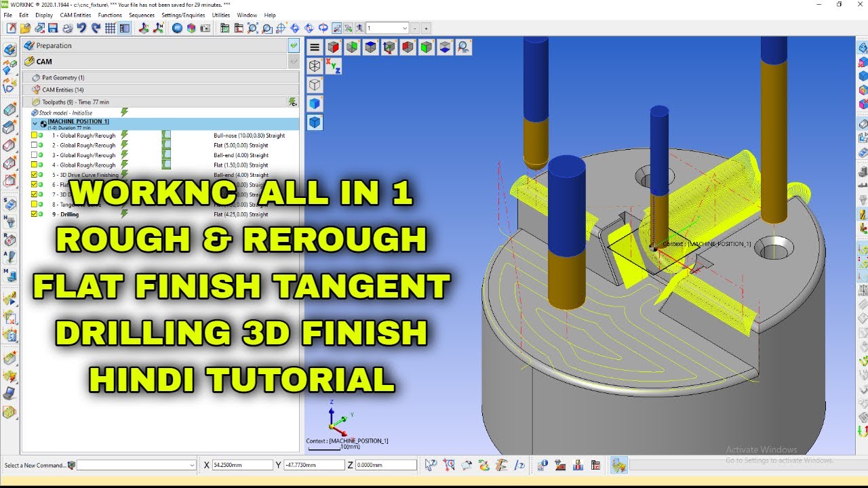Collapse the Toolpaths (9) section header
Screen dimensions: 868x488
[x=155, y=102]
